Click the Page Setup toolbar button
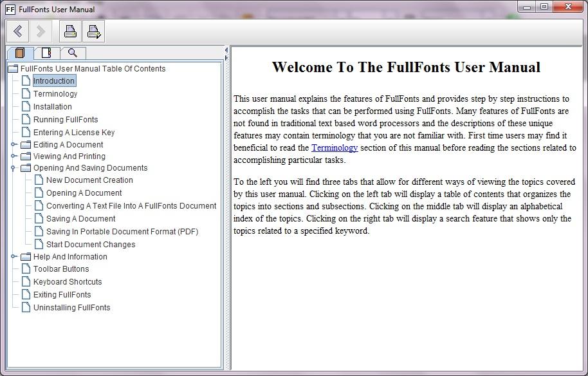 coord(94,31)
